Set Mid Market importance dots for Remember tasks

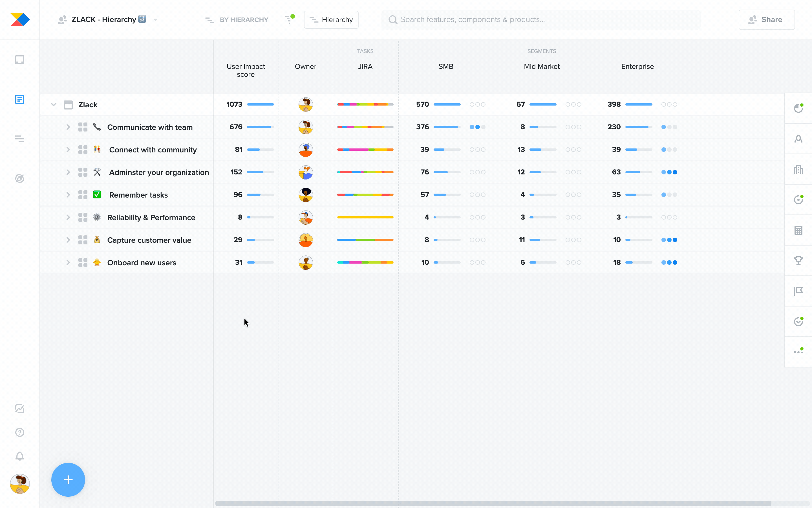[573, 195]
